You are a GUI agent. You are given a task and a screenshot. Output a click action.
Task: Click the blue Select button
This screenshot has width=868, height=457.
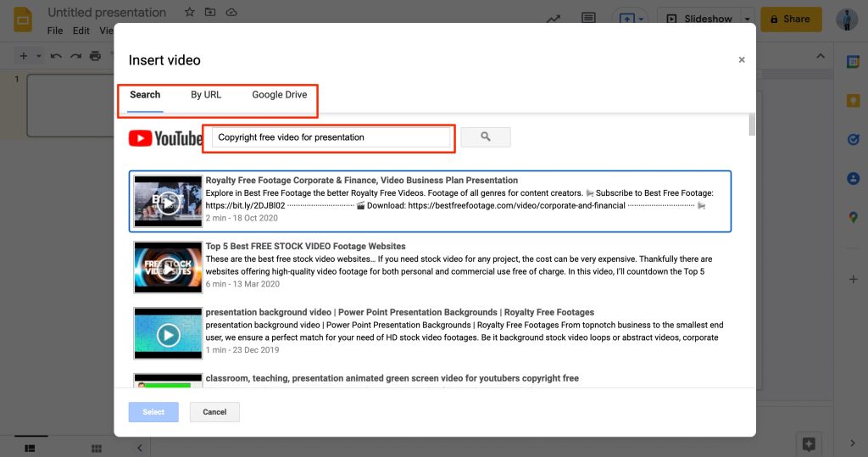(153, 411)
